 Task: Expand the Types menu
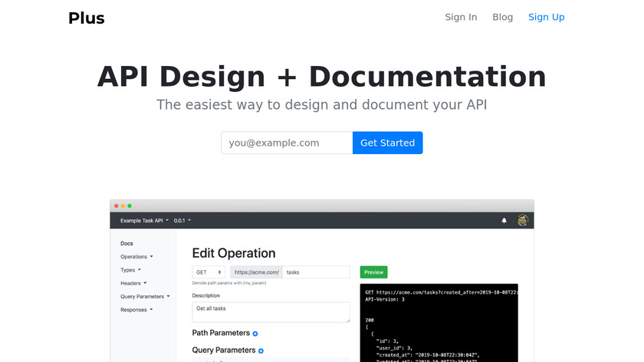130,270
